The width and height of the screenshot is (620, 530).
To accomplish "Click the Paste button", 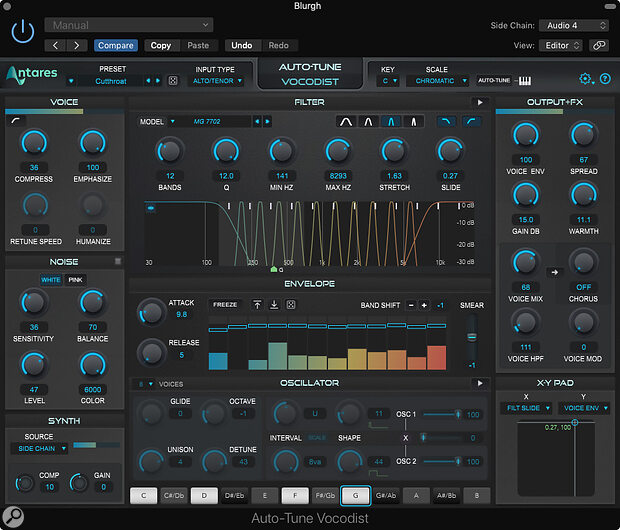I will click(x=198, y=45).
